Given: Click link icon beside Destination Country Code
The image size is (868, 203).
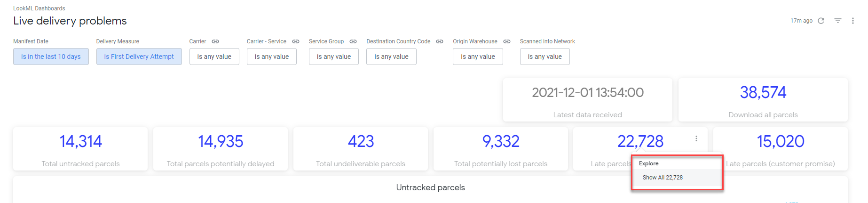Looking at the screenshot, I should (x=440, y=41).
